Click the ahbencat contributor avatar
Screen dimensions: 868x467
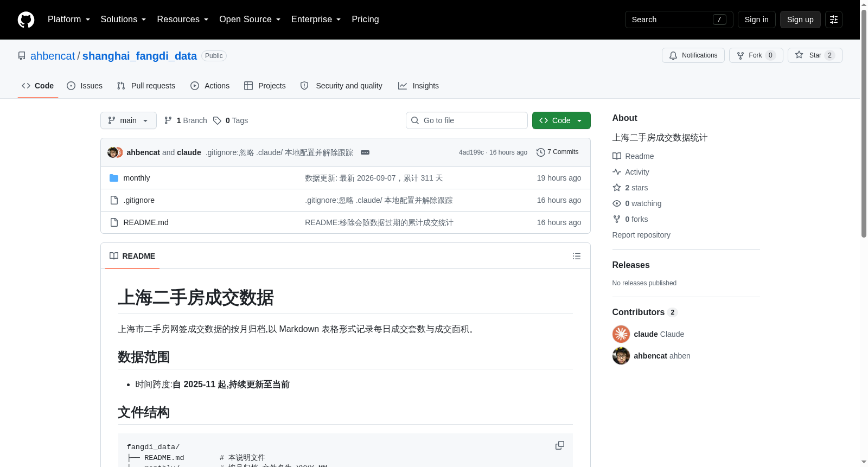pos(621,356)
